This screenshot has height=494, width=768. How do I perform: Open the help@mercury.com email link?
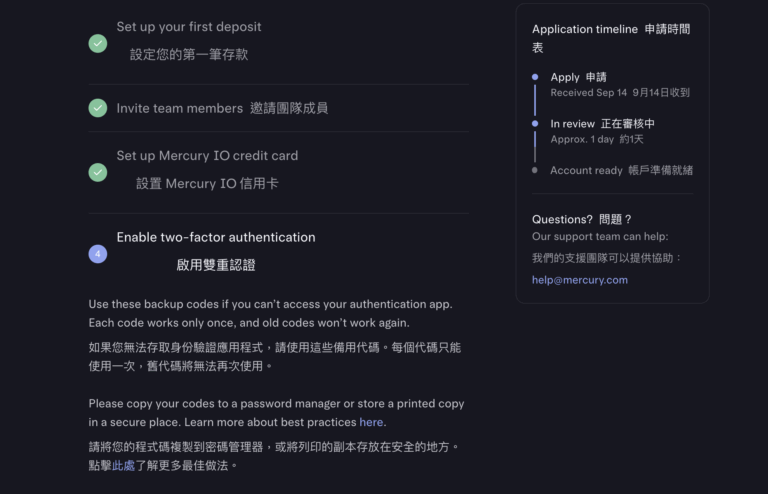tap(580, 280)
